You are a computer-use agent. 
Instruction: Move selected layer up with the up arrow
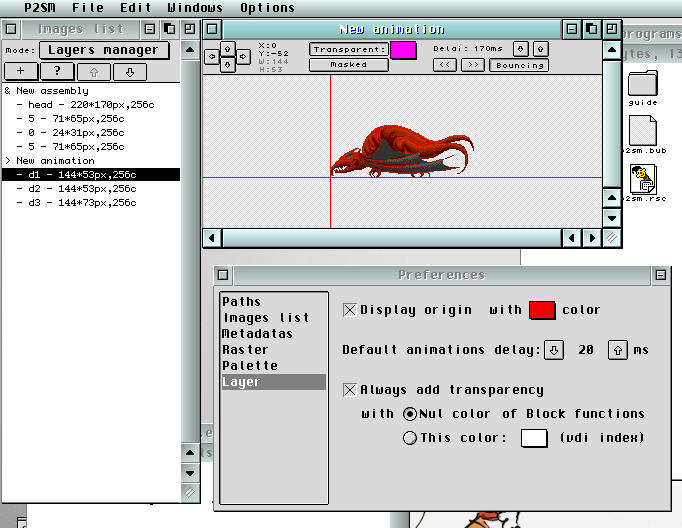click(x=94, y=72)
